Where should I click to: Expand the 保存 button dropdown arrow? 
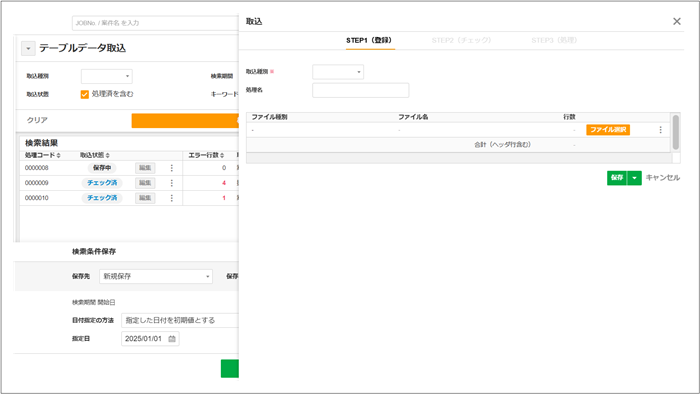tap(634, 178)
